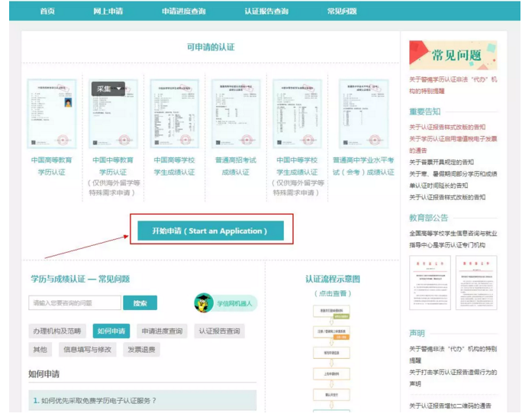This screenshot has height=420, width=522.
Task: Open 中国高等教育学历认证 certificate thumbnail
Action: [52, 114]
